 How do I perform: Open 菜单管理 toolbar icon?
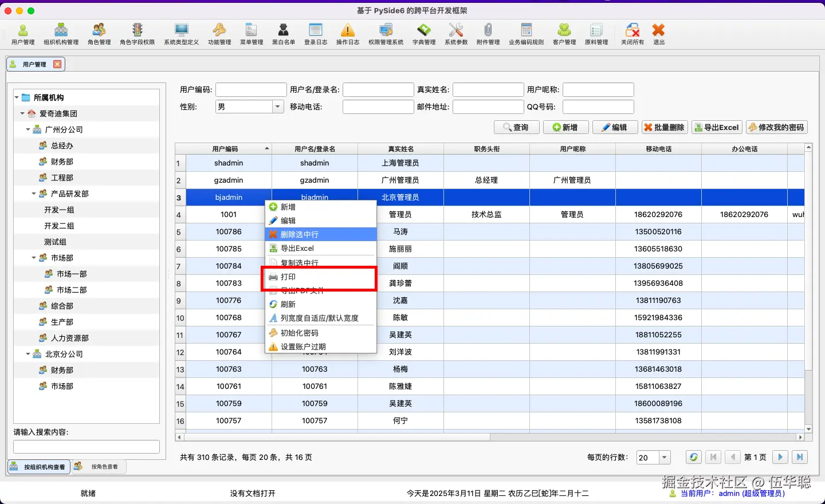point(252,34)
